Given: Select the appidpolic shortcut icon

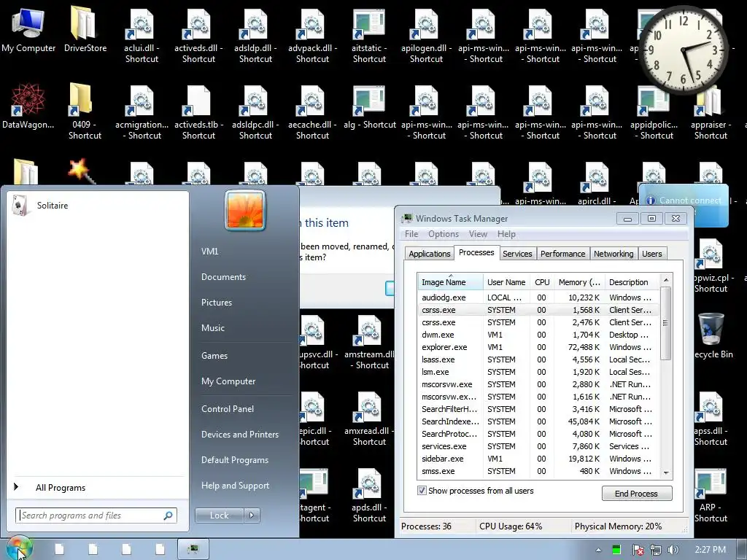Looking at the screenshot, I should 654,112.
